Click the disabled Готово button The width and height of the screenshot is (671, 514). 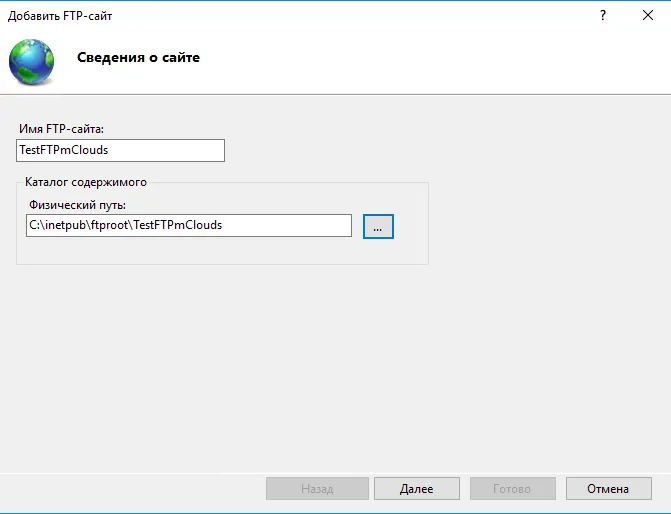pos(513,489)
